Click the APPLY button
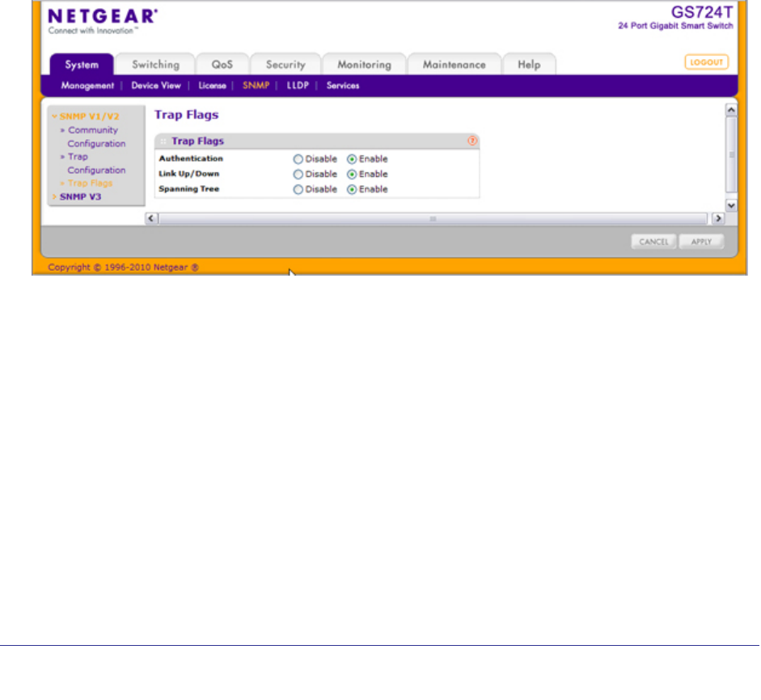 (x=701, y=242)
